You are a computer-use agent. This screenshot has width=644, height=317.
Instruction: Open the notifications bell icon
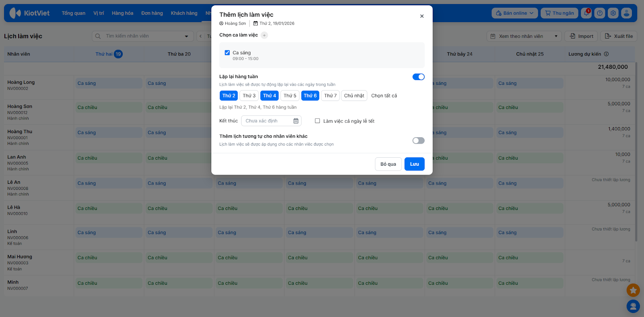[x=586, y=13]
